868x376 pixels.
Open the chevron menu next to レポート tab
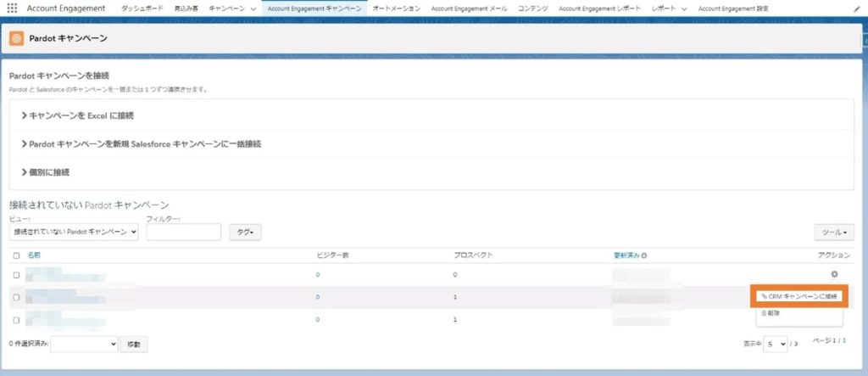point(684,9)
